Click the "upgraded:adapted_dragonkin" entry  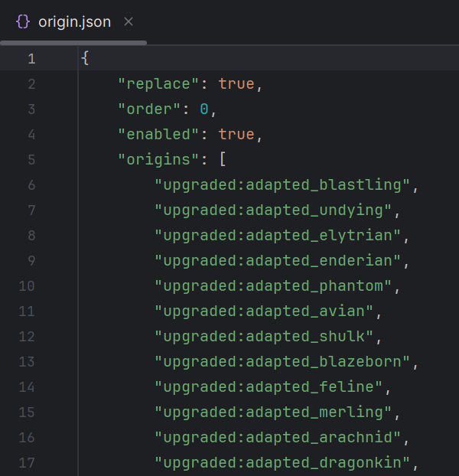tap(283, 463)
